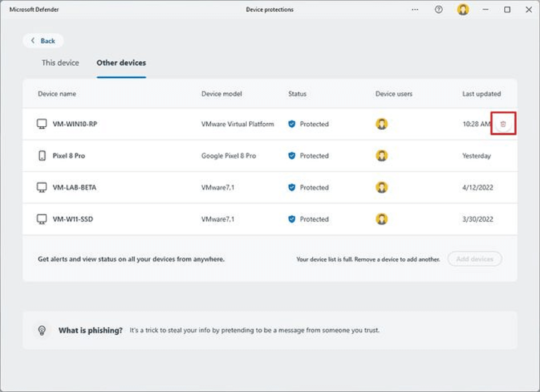This screenshot has height=392, width=540.
Task: Open the account avatar in title bar
Action: 463,9
